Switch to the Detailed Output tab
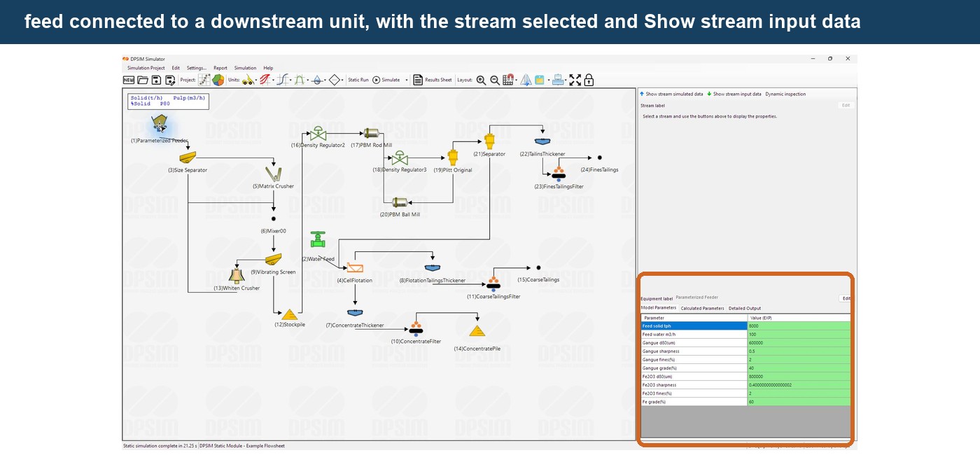This screenshot has height=455, width=980. pyautogui.click(x=745, y=308)
